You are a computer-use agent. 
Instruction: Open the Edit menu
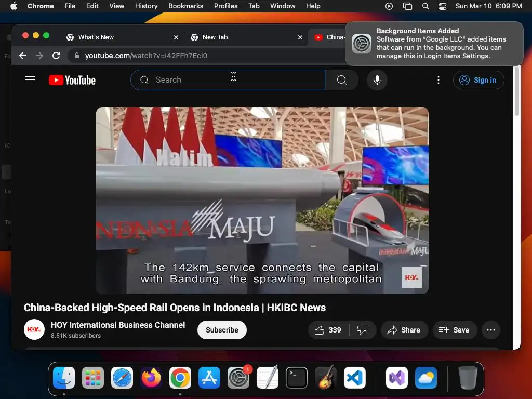[92, 6]
